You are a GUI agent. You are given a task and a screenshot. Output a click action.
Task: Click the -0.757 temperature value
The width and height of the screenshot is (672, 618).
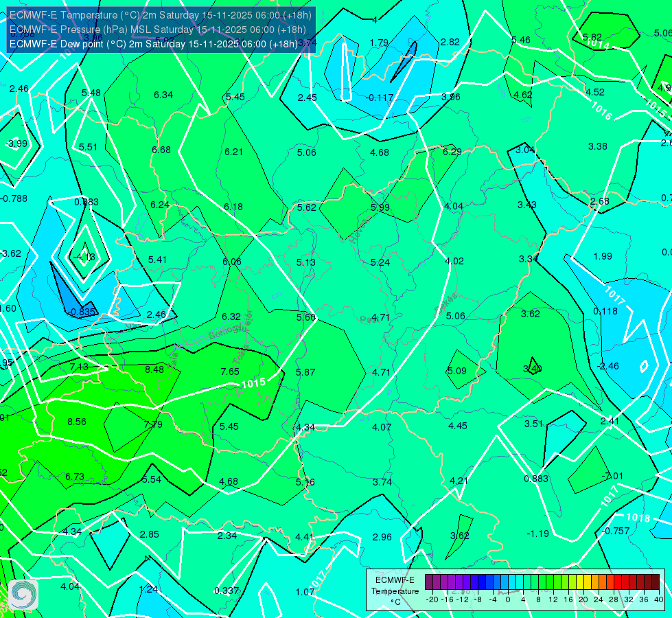(x=616, y=531)
